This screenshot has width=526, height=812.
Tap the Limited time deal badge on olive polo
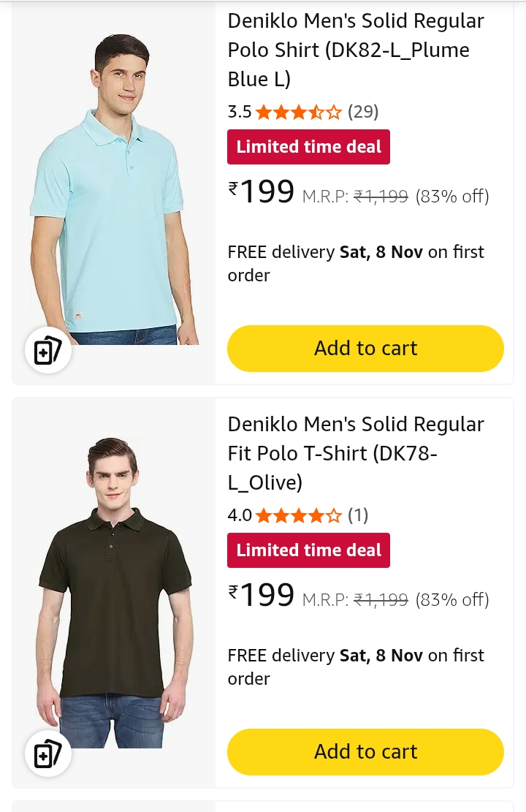[308, 550]
